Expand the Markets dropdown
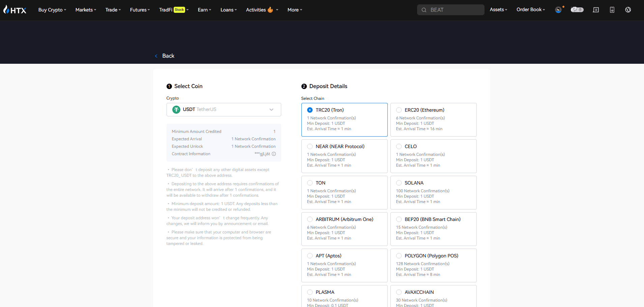The height and width of the screenshot is (307, 644). [86, 10]
